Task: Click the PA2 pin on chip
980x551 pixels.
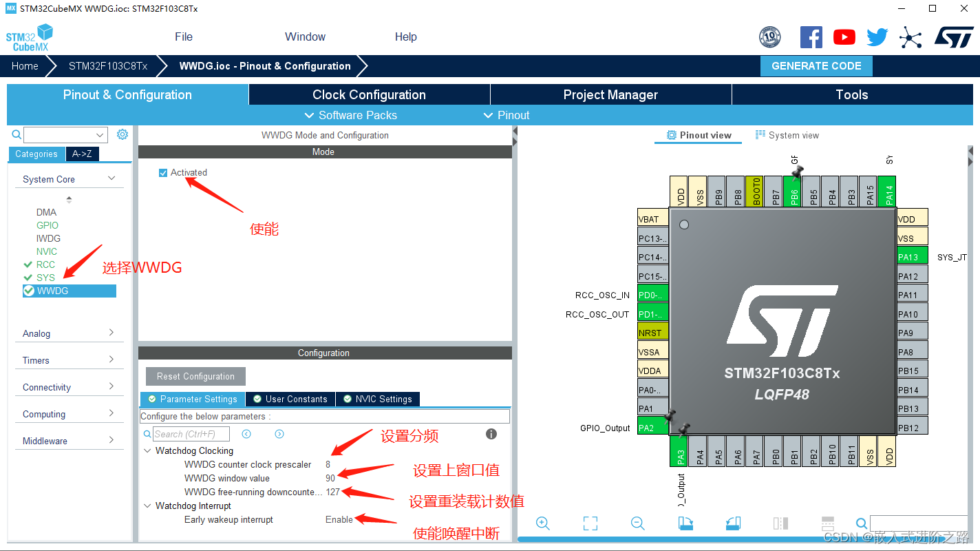Action: pyautogui.click(x=653, y=428)
